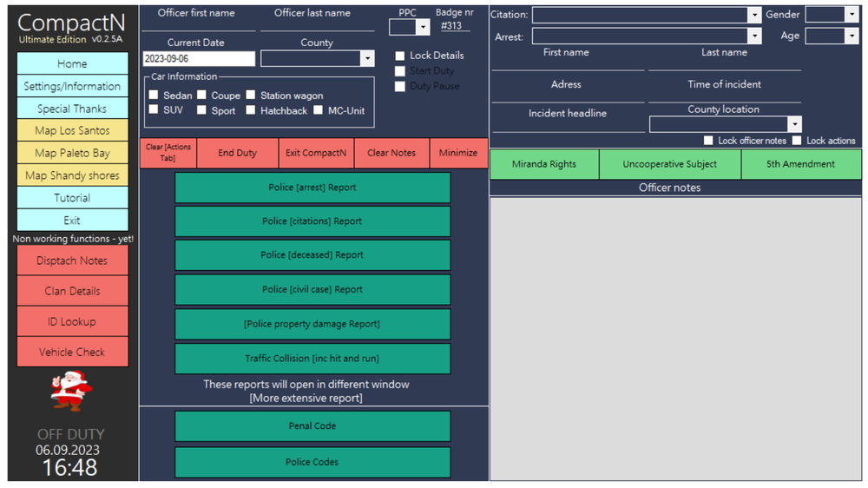
Task: Open Clan Details
Action: point(73,291)
